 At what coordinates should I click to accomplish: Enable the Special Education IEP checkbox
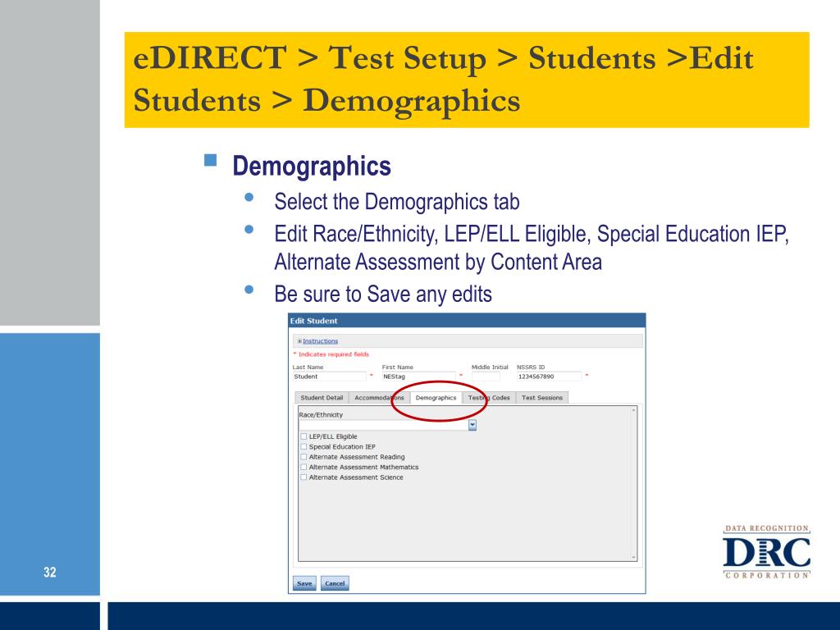coord(304,446)
